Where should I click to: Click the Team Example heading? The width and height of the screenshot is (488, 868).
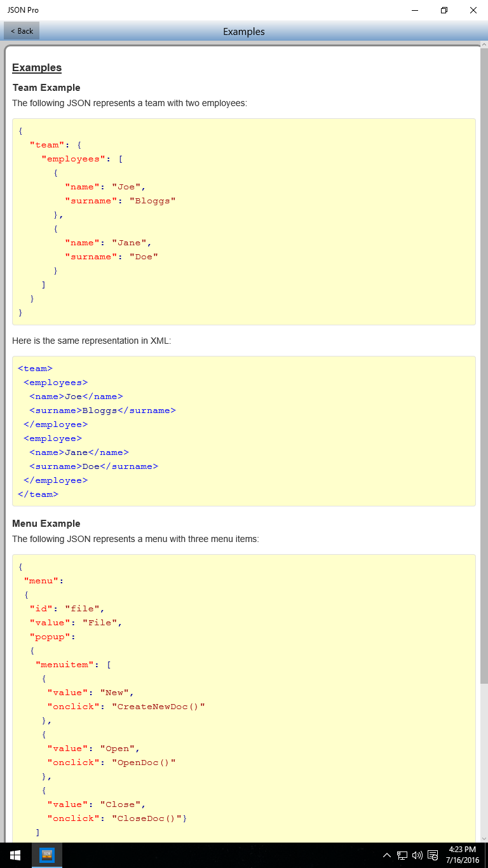click(46, 88)
